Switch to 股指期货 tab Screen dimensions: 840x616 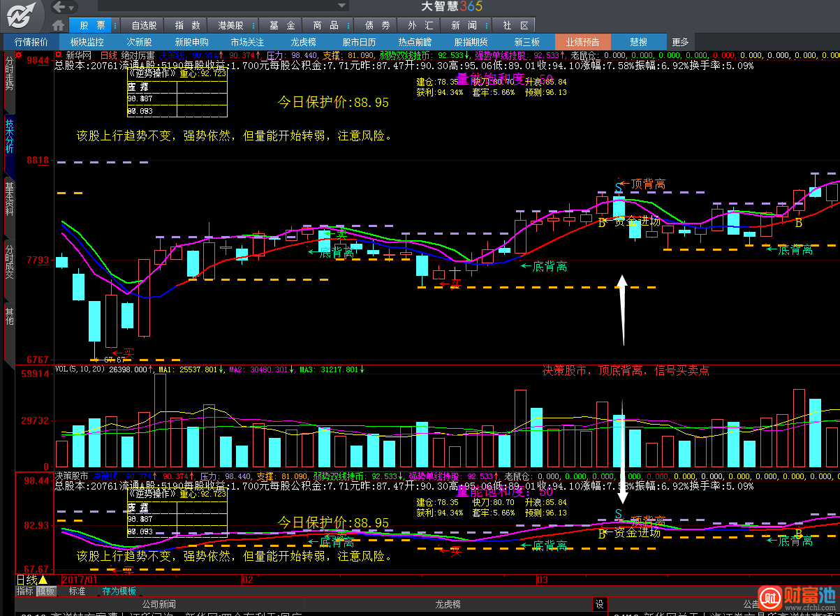[471, 42]
